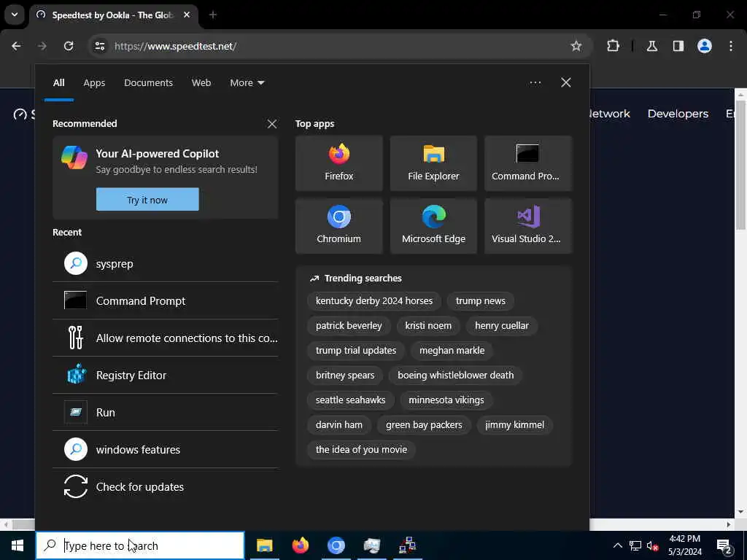The image size is (747, 560).
Task: Dismiss the Recommended section
Action: [x=272, y=124]
